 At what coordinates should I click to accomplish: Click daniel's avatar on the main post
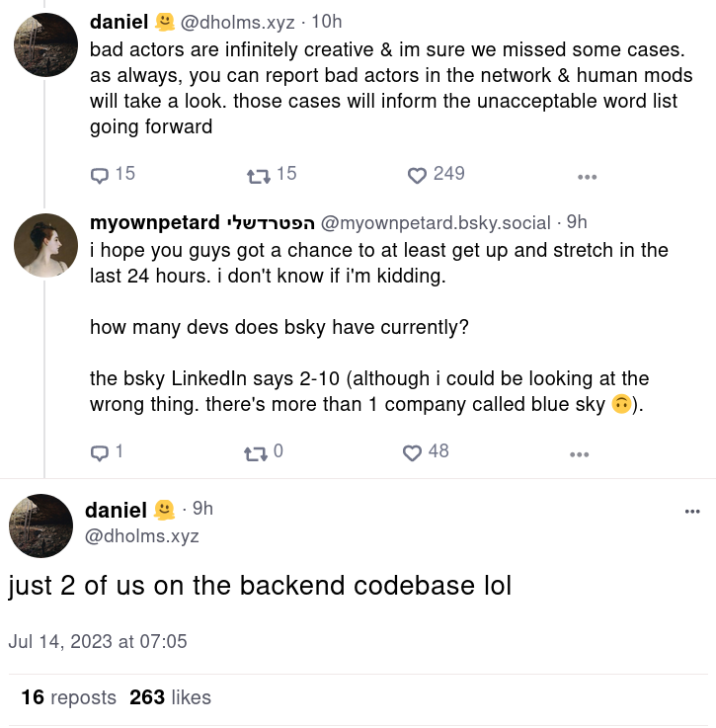pyautogui.click(x=41, y=526)
